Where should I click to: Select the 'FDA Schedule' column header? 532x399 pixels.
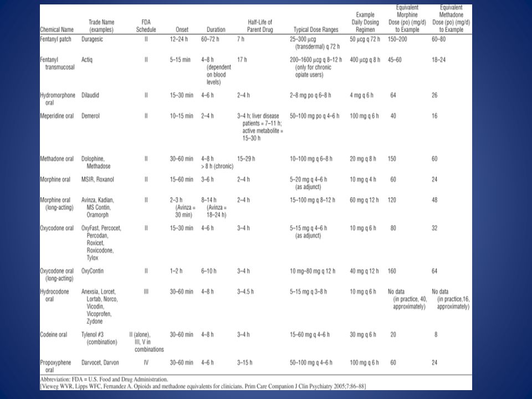tap(146, 26)
